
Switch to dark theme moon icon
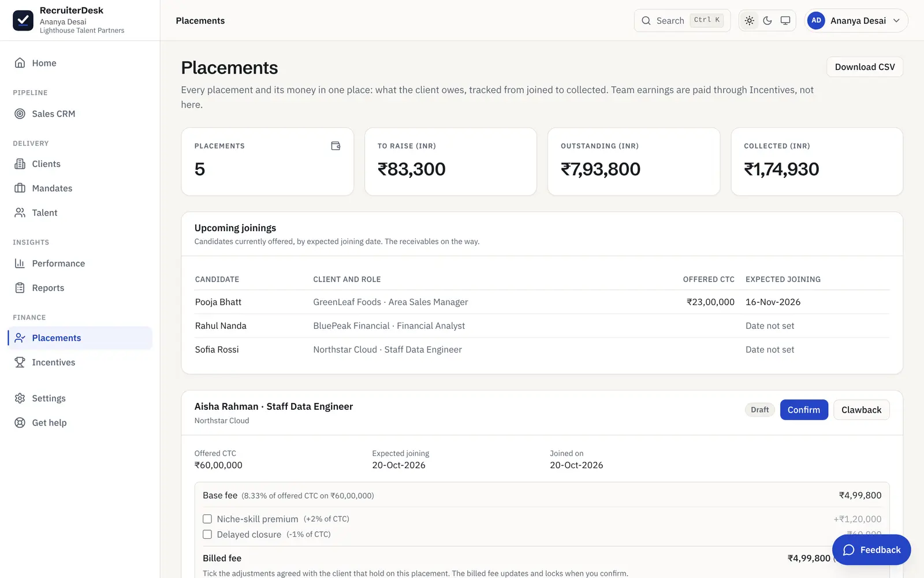point(767,21)
